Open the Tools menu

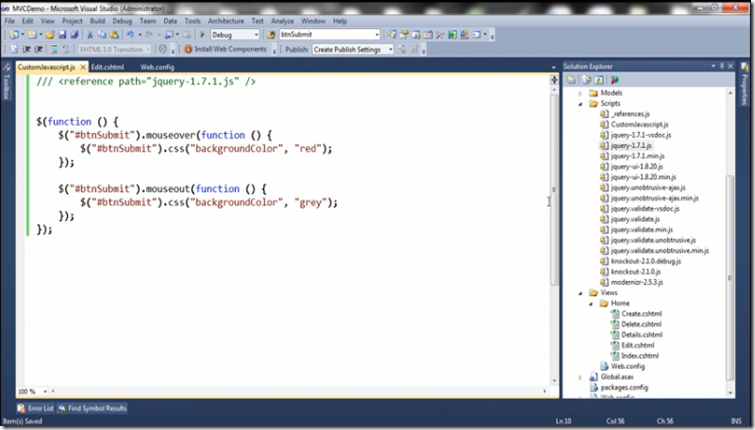pyautogui.click(x=192, y=21)
